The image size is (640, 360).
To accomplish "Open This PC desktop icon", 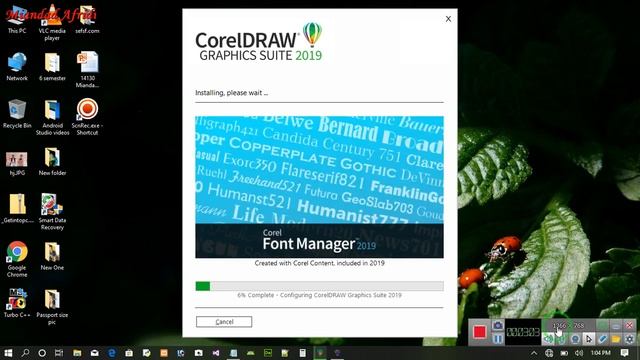I will click(17, 20).
